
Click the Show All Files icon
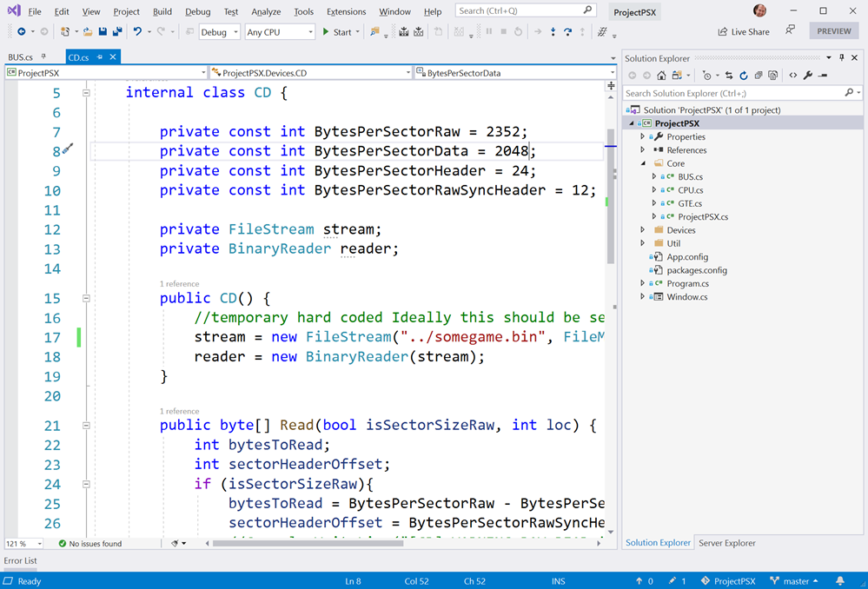click(x=772, y=76)
